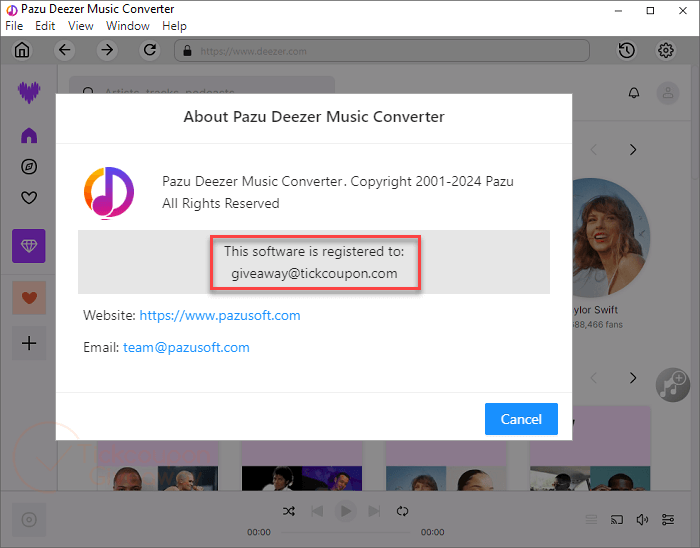The height and width of the screenshot is (548, 700).
Task: Open the https://www.pazusoft.com website link
Action: tap(220, 316)
